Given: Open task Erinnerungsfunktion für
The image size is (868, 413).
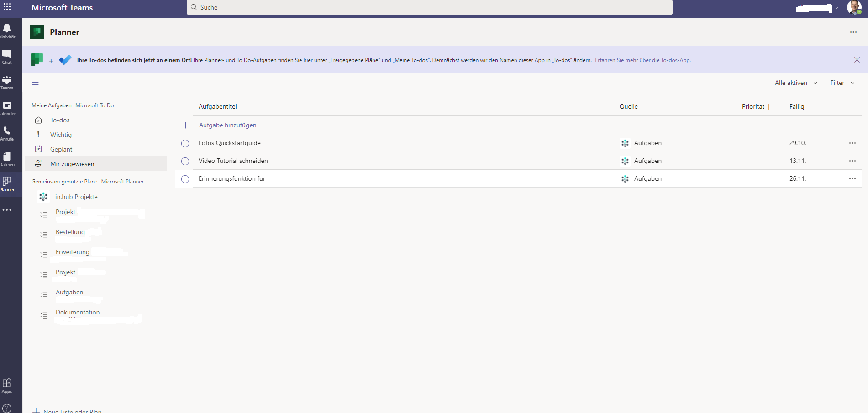Looking at the screenshot, I should (231, 178).
